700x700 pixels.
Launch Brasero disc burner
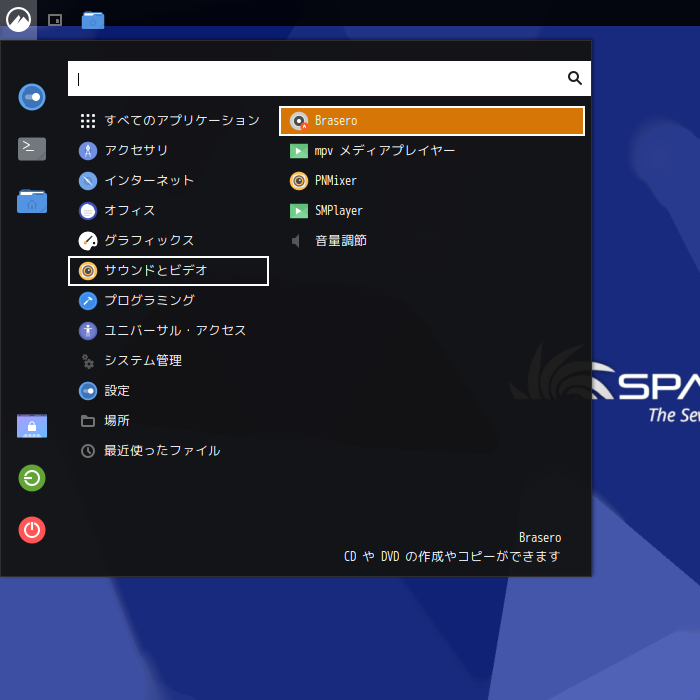coord(432,121)
